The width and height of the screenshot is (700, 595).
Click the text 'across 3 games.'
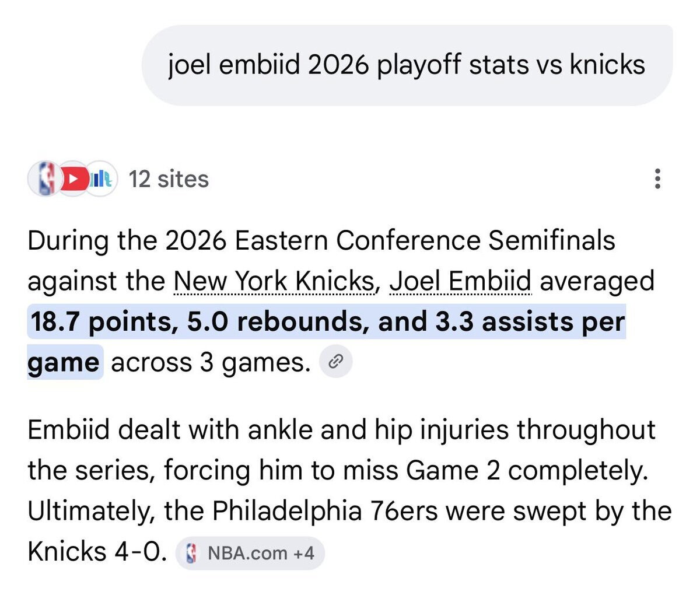pyautogui.click(x=211, y=362)
